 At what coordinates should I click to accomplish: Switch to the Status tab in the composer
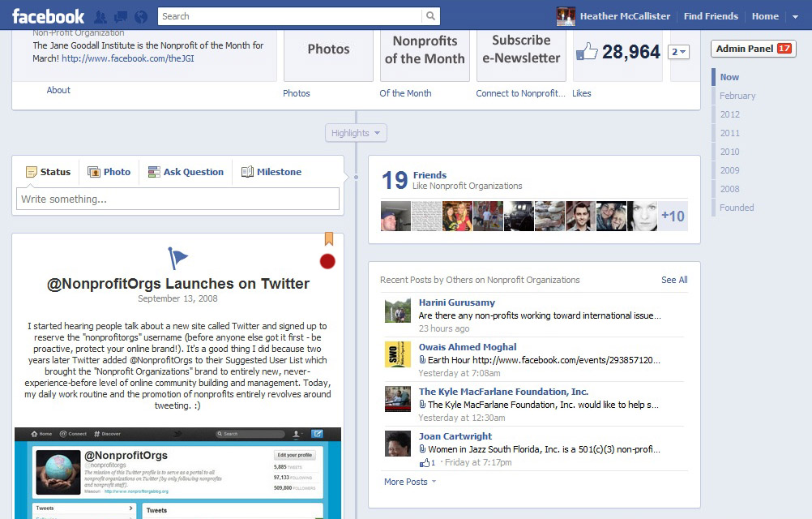(47, 171)
